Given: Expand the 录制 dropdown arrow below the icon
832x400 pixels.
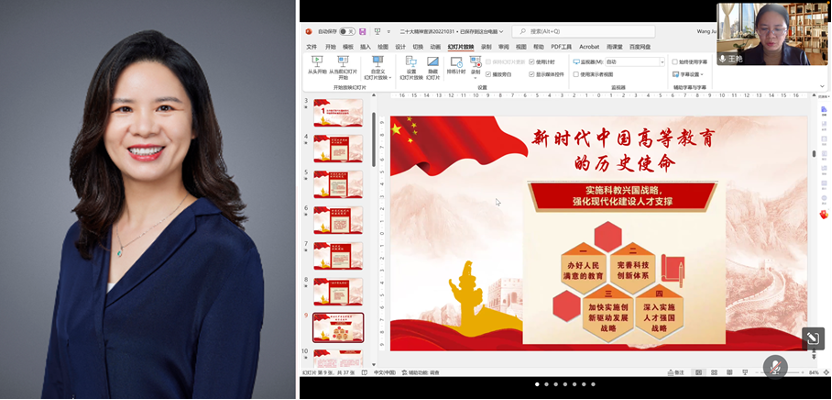Looking at the screenshot, I should point(475,78).
